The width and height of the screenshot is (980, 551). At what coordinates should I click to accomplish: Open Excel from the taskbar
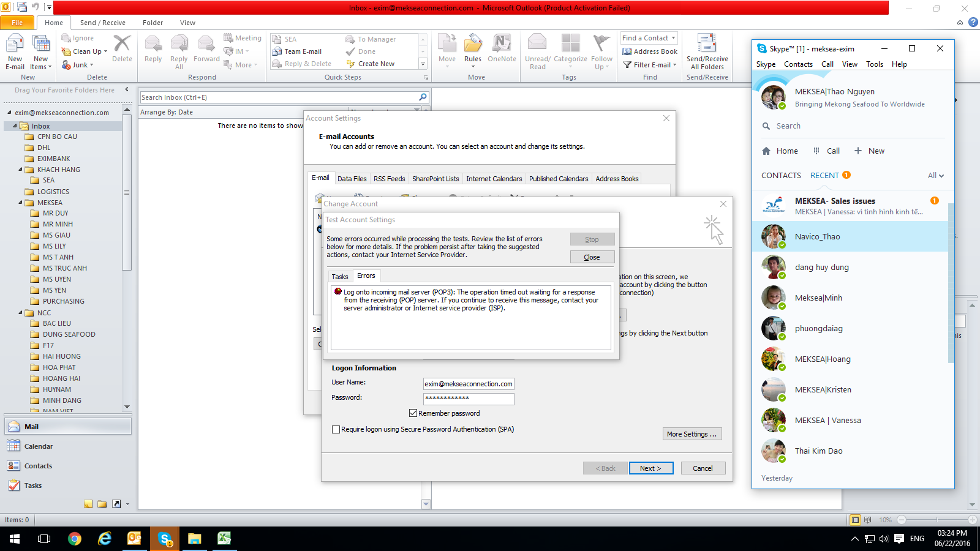[224, 539]
